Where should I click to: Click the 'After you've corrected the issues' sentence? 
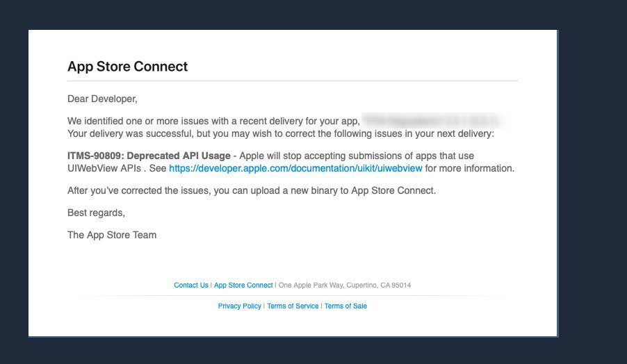[x=252, y=190]
